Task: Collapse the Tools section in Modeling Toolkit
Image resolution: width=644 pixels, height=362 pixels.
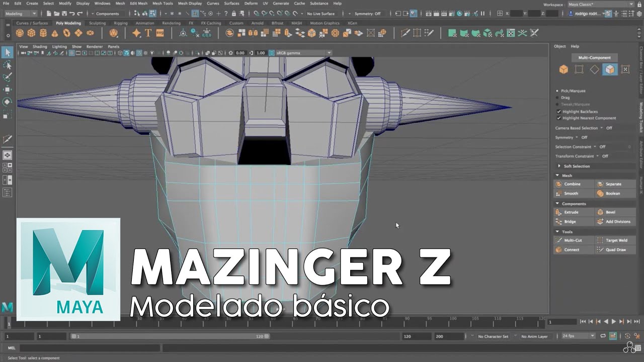Action: point(557,232)
